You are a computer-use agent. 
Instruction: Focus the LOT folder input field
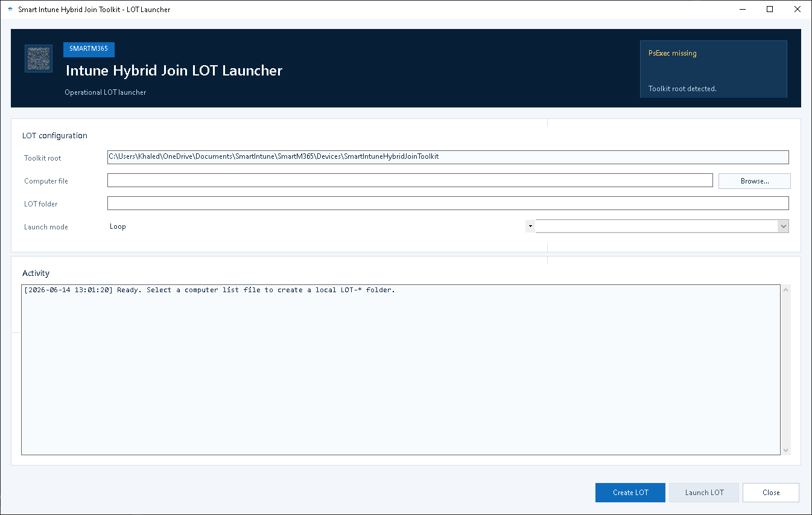[448, 203]
